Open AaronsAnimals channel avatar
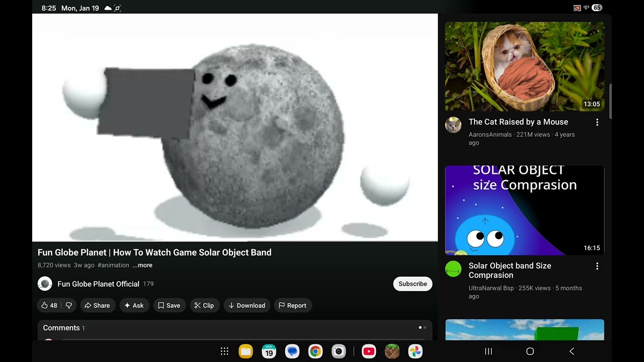 pos(453,125)
